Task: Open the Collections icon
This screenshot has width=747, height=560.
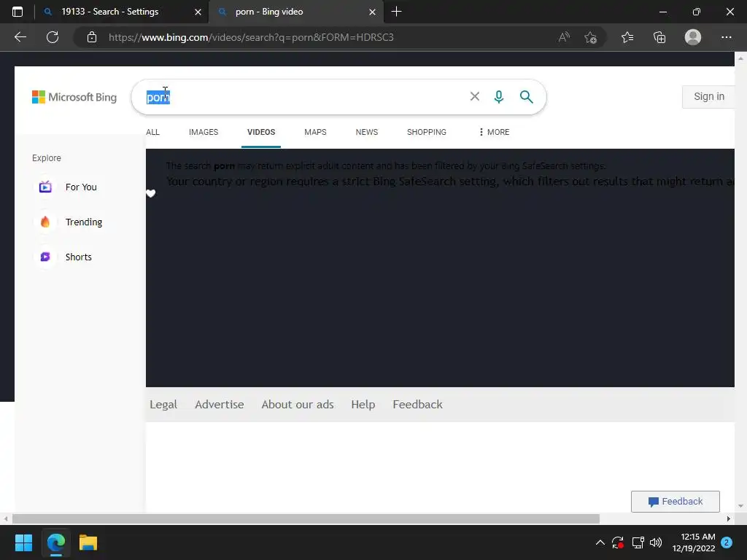Action: (x=659, y=37)
